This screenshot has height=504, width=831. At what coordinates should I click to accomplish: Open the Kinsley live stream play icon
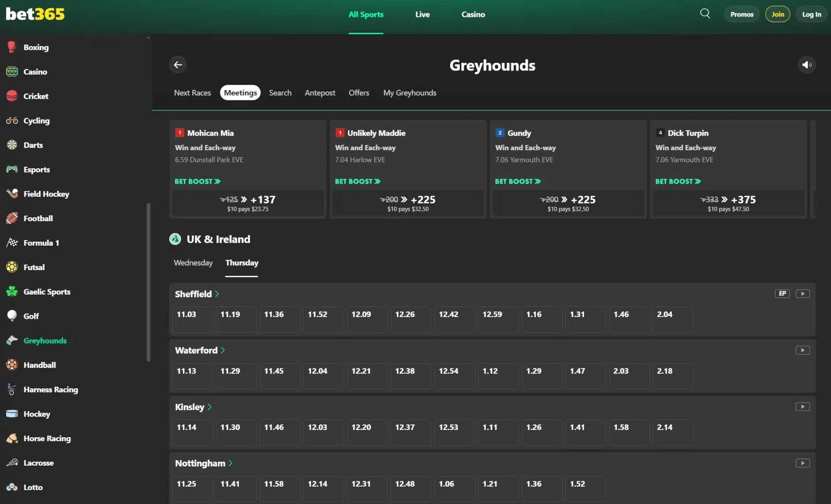(802, 406)
